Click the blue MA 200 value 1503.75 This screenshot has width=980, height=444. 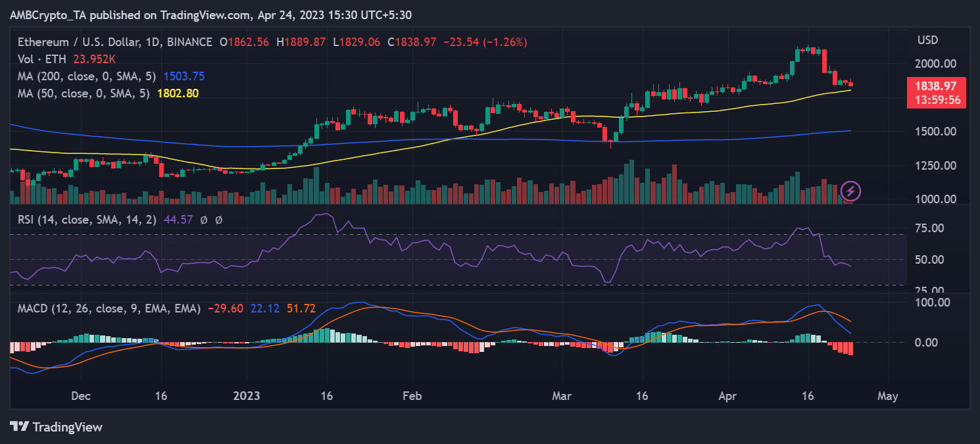[x=182, y=76]
